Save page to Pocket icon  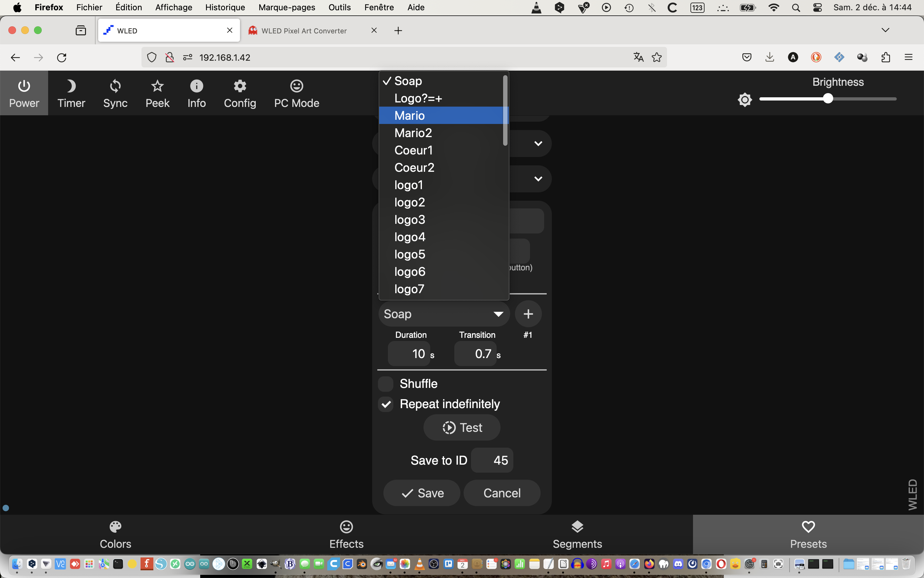(x=747, y=57)
